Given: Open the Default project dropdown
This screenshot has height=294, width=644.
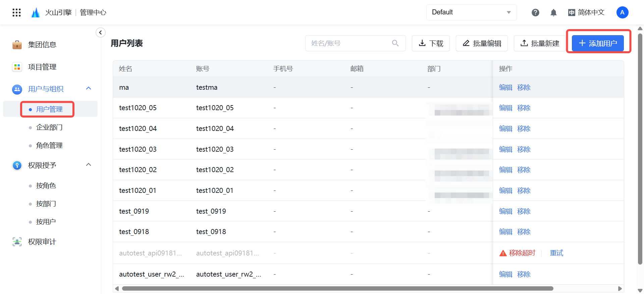Looking at the screenshot, I should click(x=471, y=12).
